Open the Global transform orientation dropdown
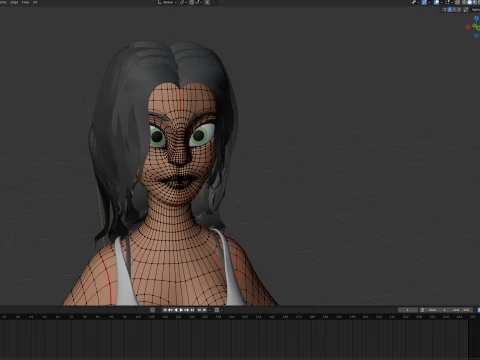The image size is (480, 360). [168, 2]
